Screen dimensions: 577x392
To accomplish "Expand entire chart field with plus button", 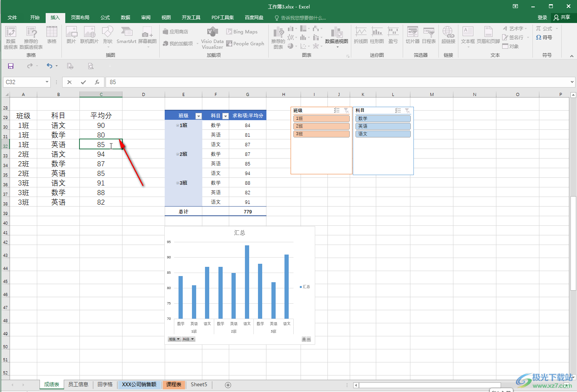I will 304,339.
